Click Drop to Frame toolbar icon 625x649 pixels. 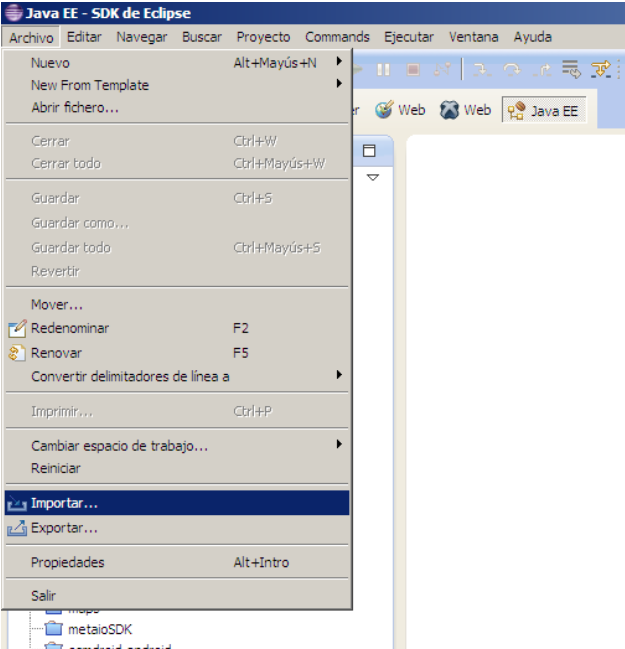click(x=571, y=69)
